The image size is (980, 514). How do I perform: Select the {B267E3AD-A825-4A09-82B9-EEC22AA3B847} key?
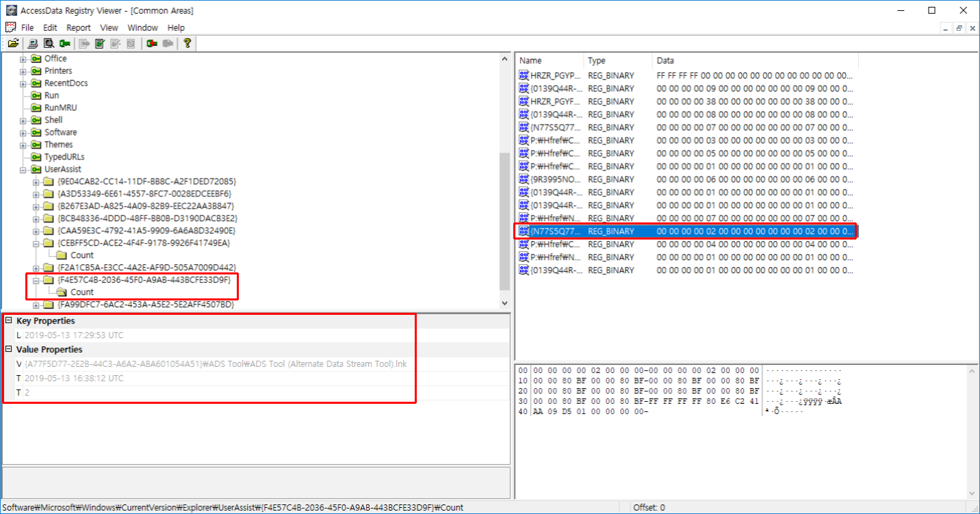click(146, 206)
